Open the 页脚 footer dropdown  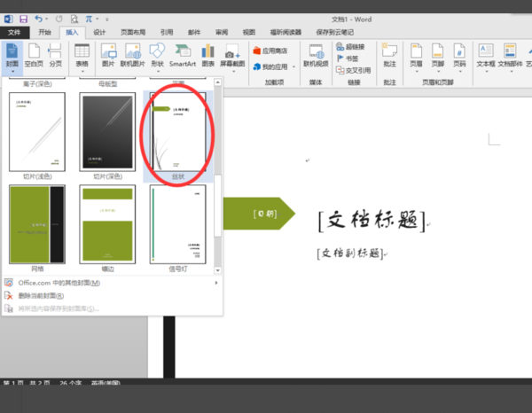pyautogui.click(x=438, y=58)
